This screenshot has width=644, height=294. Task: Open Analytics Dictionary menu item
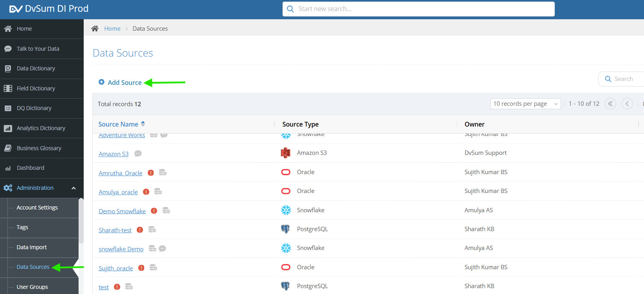click(42, 128)
